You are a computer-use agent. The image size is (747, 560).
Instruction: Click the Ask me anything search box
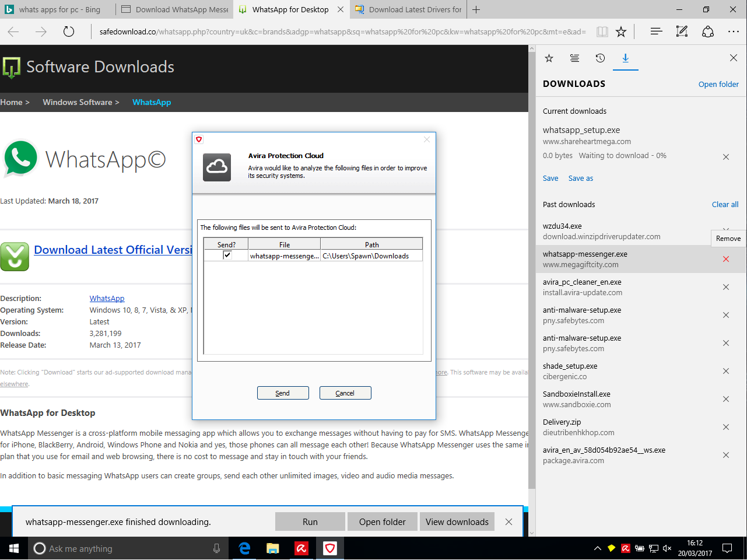(x=128, y=548)
